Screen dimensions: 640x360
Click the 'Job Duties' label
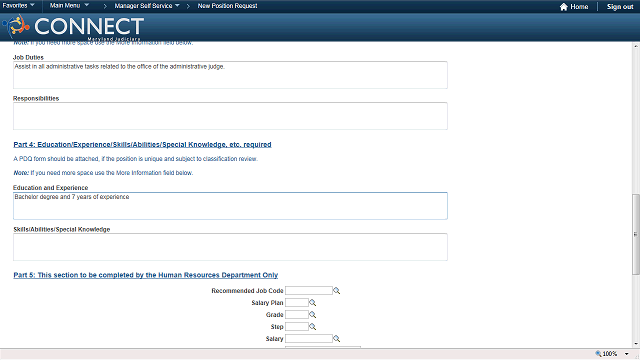click(28, 58)
